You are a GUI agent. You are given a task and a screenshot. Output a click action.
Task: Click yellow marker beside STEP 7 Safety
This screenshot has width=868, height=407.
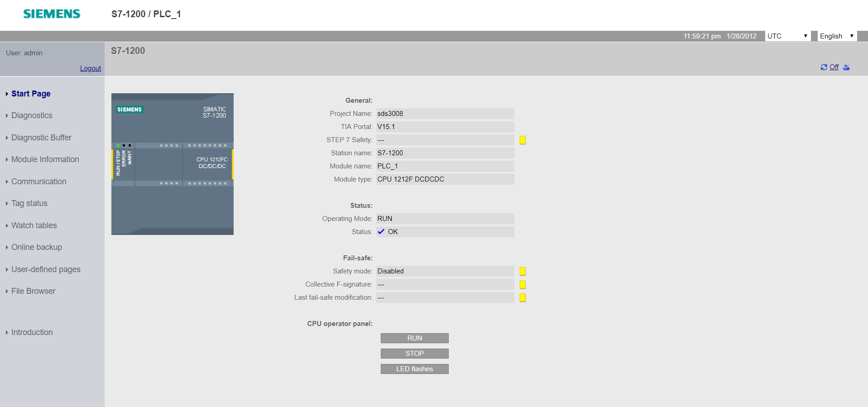523,140
